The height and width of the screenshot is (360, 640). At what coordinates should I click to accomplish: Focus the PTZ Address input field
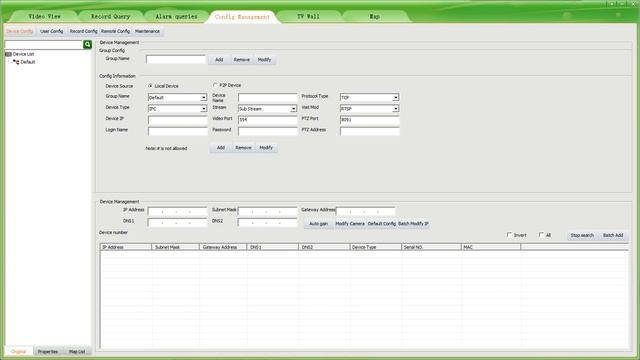pyautogui.click(x=370, y=131)
